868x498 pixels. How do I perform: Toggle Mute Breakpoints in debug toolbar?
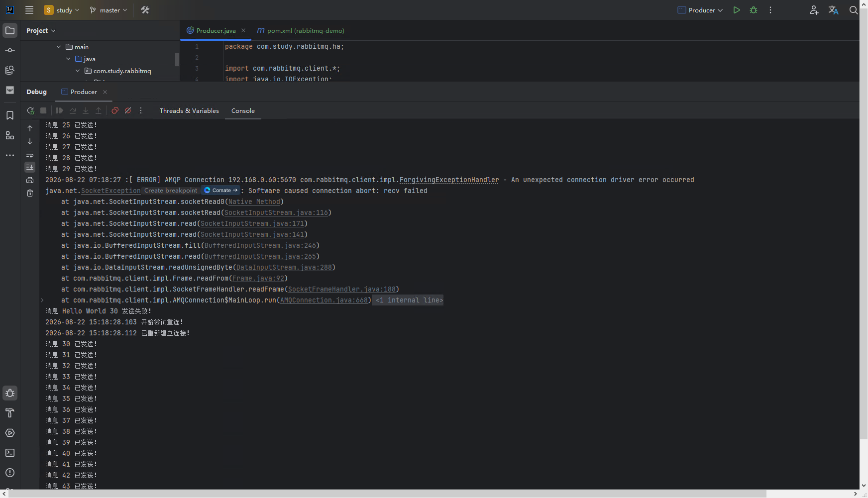[x=128, y=110]
